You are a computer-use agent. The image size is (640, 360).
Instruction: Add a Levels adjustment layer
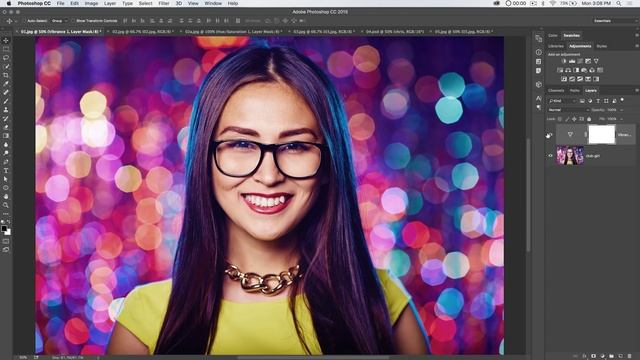572,61
